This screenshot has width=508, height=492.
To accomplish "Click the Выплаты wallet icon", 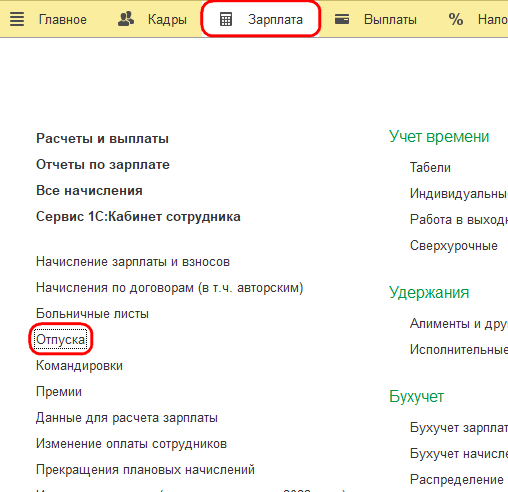I will [342, 19].
